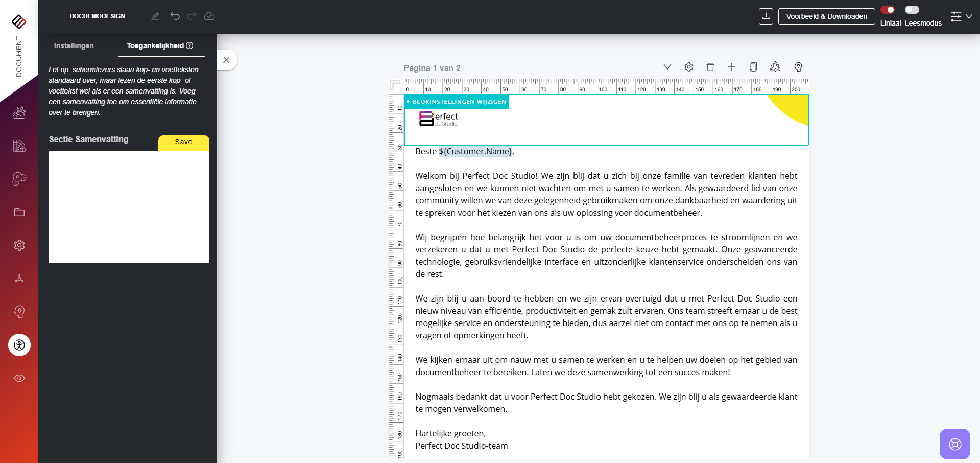The height and width of the screenshot is (463, 980).
Task: Click the pencil icon to rename DOCDEMODESIGN
Action: coord(155,16)
